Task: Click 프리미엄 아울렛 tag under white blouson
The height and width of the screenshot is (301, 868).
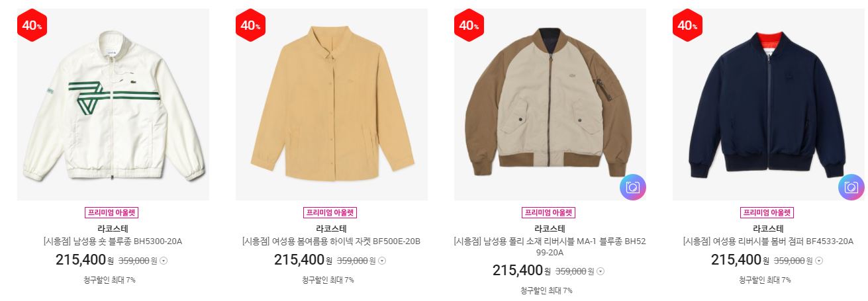Action: pos(111,213)
